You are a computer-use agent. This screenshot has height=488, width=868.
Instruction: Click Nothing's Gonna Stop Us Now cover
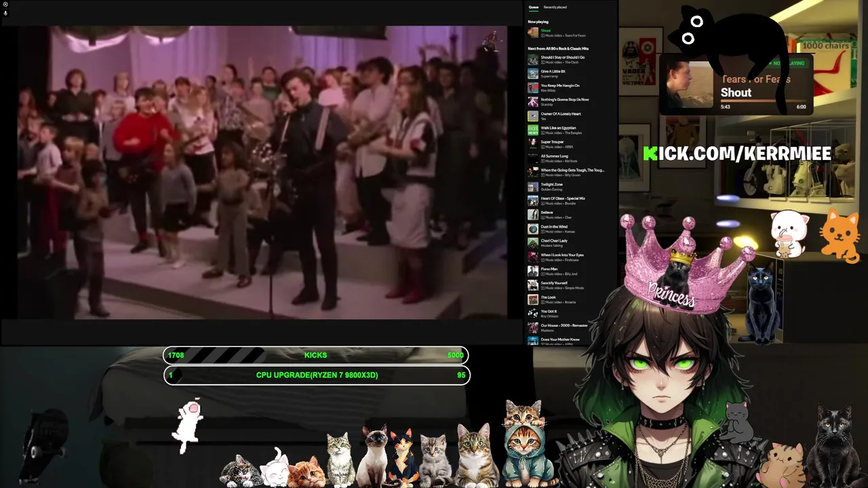click(533, 102)
